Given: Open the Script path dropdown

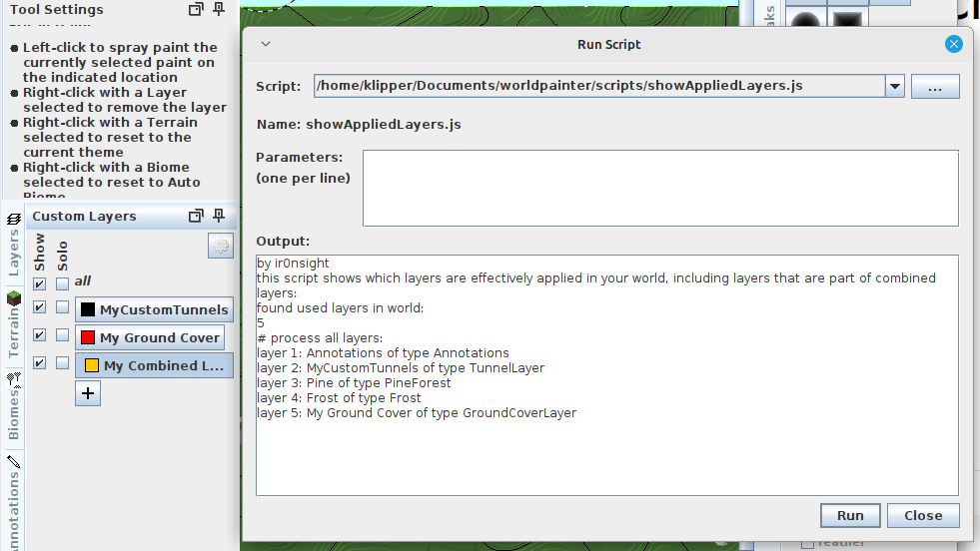Looking at the screenshot, I should tap(894, 87).
